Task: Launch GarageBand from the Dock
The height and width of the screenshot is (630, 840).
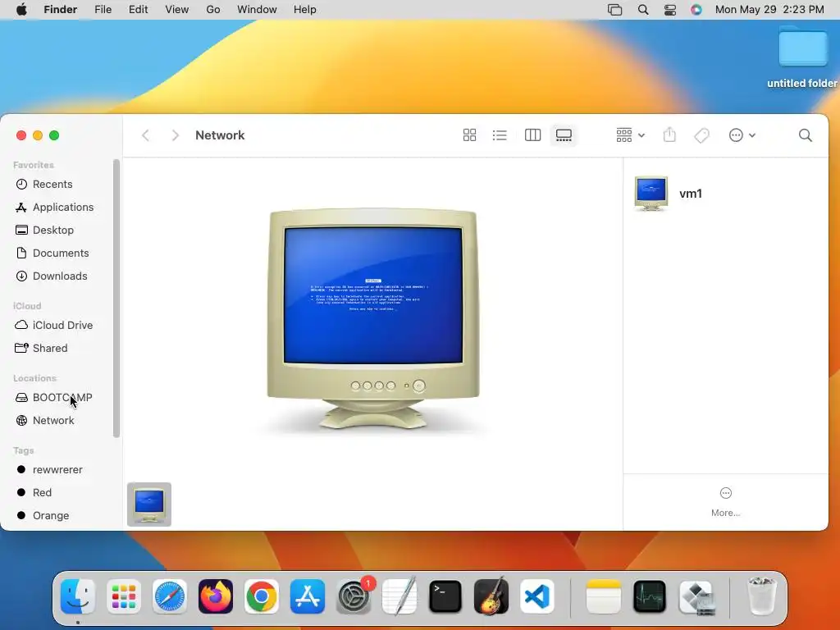Action: pos(491,596)
